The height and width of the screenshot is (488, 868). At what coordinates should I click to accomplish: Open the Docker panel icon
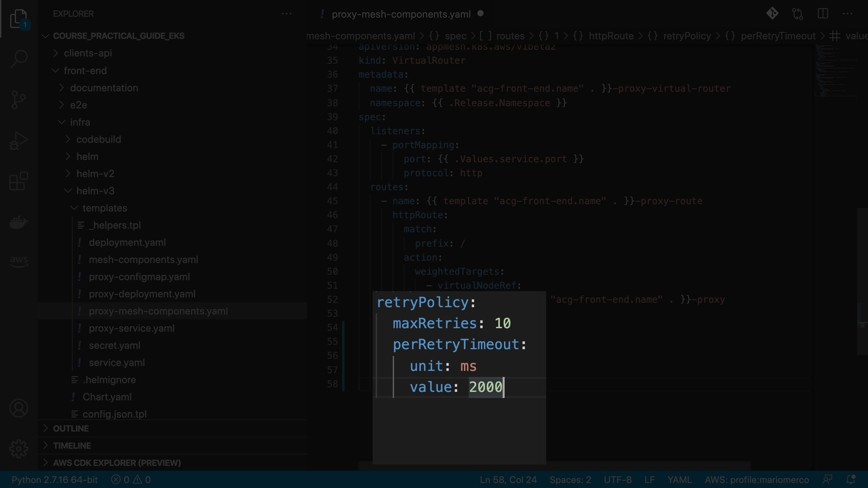[19, 222]
